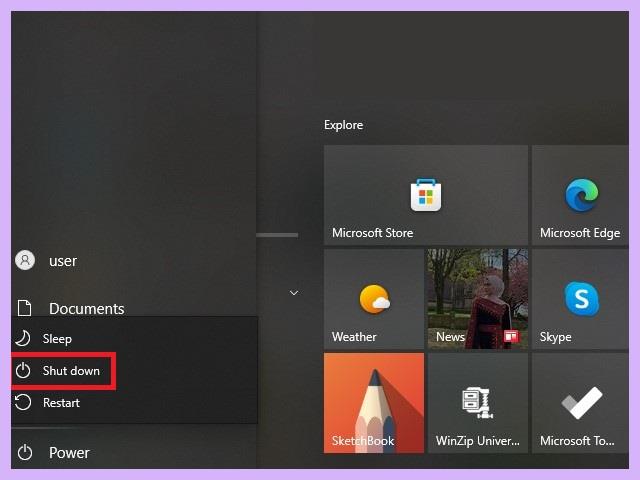Click the "Skype" tile label
Screen dimensions: 640x480
[556, 337]
